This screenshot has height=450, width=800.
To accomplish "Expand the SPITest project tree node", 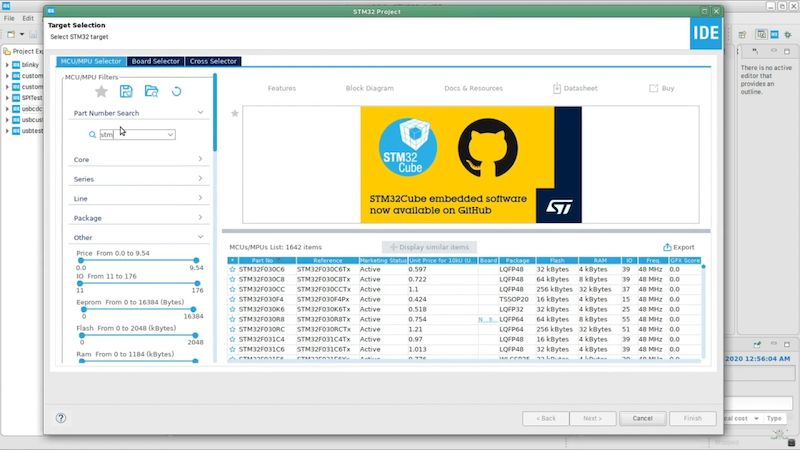I will point(7,97).
